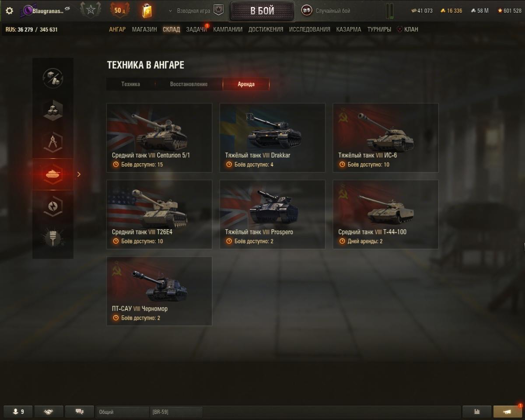Toggle anonymizer eye next to player name
Image resolution: width=525 pixels, height=420 pixels.
tap(67, 8)
